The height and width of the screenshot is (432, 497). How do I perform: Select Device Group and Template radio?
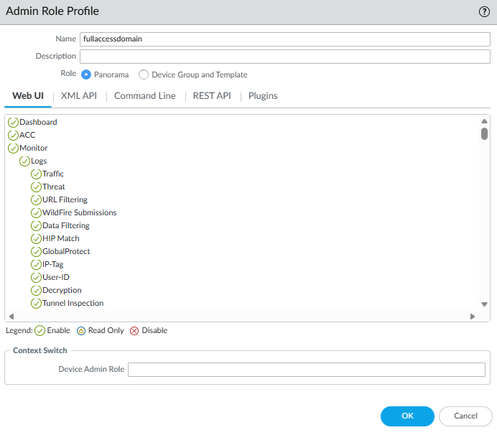point(144,74)
